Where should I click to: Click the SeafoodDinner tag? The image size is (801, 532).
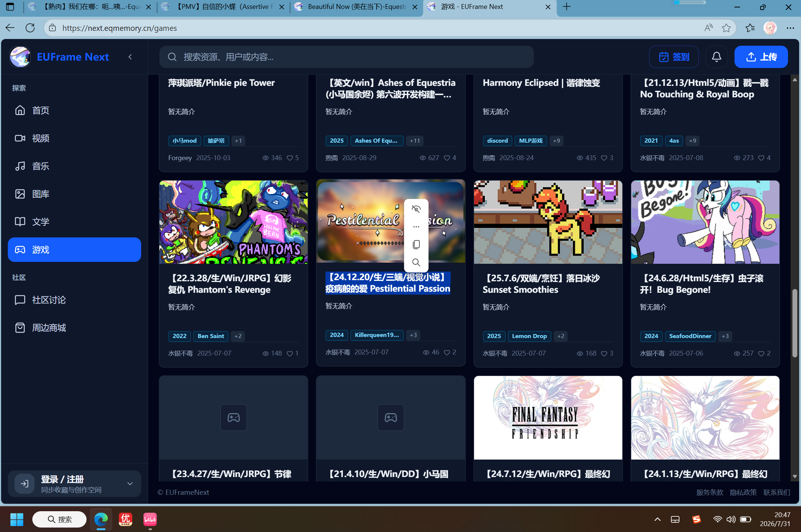690,336
